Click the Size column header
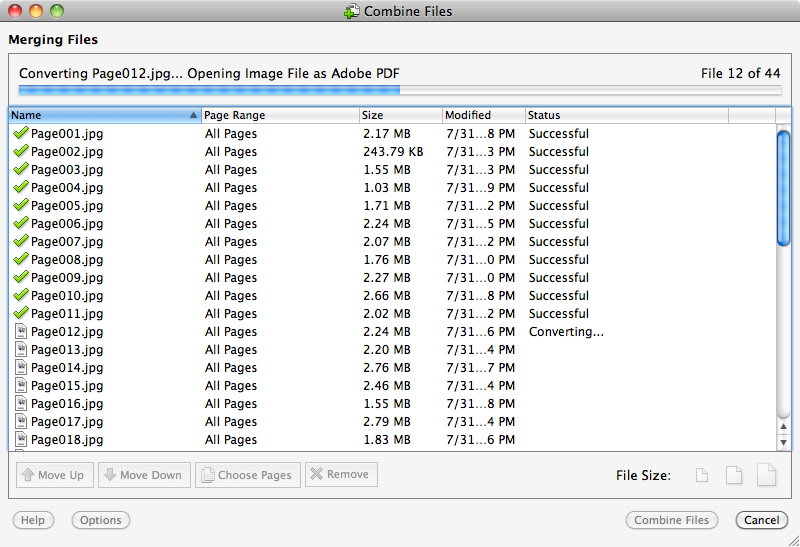 pyautogui.click(x=400, y=115)
